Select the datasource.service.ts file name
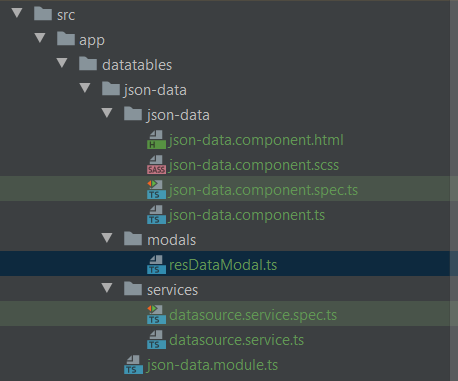 click(236, 340)
